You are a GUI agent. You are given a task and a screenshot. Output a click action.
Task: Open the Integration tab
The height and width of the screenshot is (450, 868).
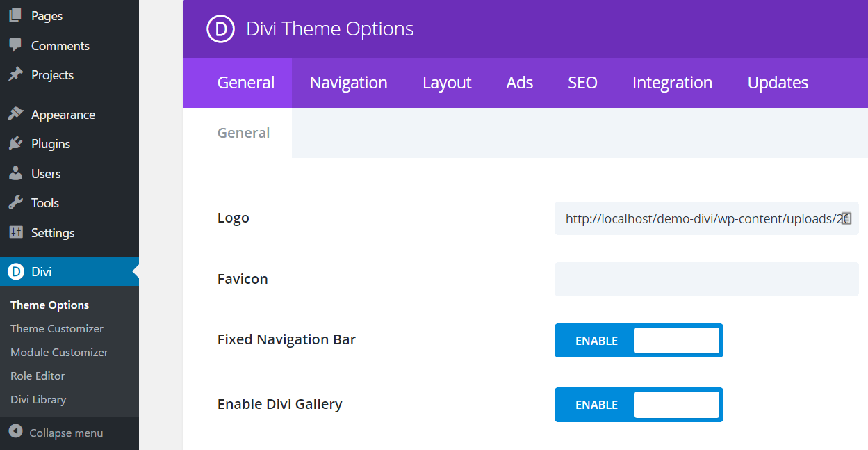tap(672, 83)
